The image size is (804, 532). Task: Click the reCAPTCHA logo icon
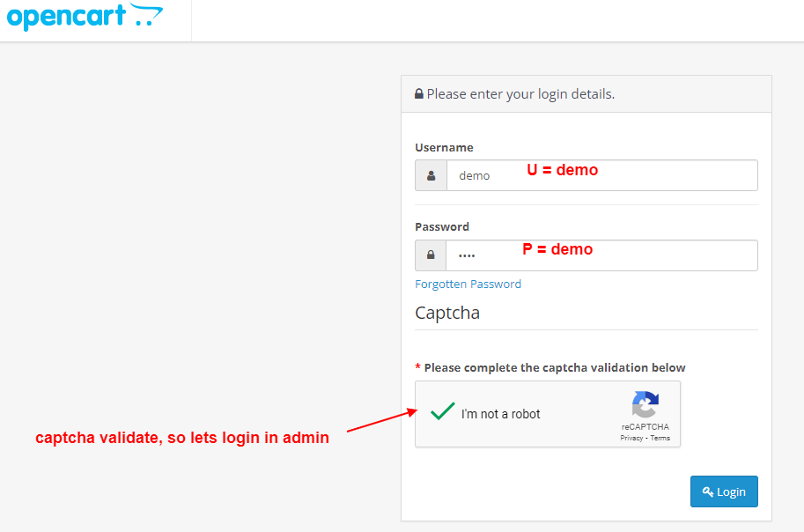pyautogui.click(x=645, y=405)
